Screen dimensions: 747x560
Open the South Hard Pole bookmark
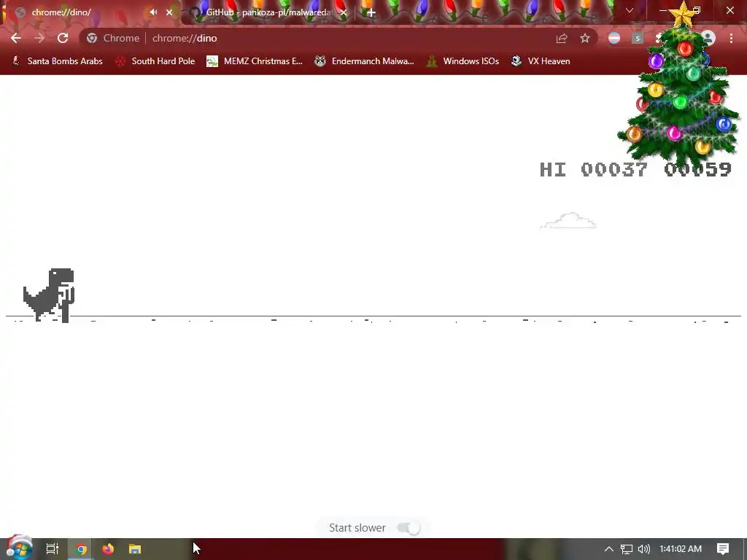pos(156,61)
